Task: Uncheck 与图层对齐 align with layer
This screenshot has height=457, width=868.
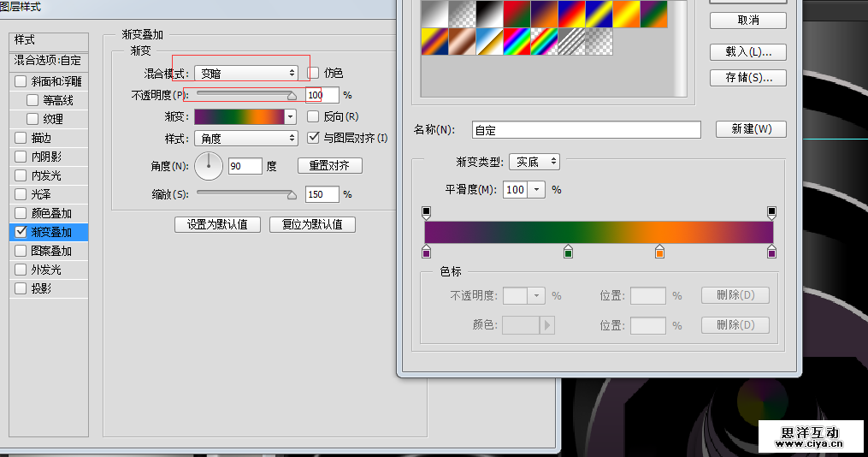Action: point(314,138)
